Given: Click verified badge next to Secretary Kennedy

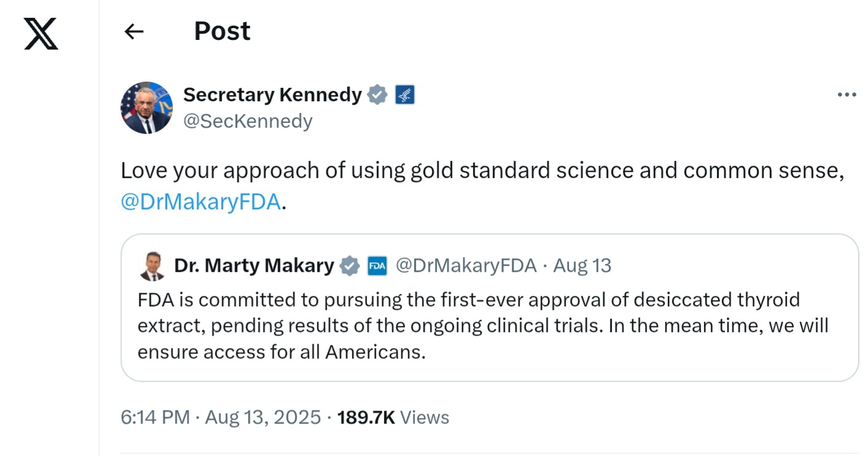Looking at the screenshot, I should tap(377, 95).
